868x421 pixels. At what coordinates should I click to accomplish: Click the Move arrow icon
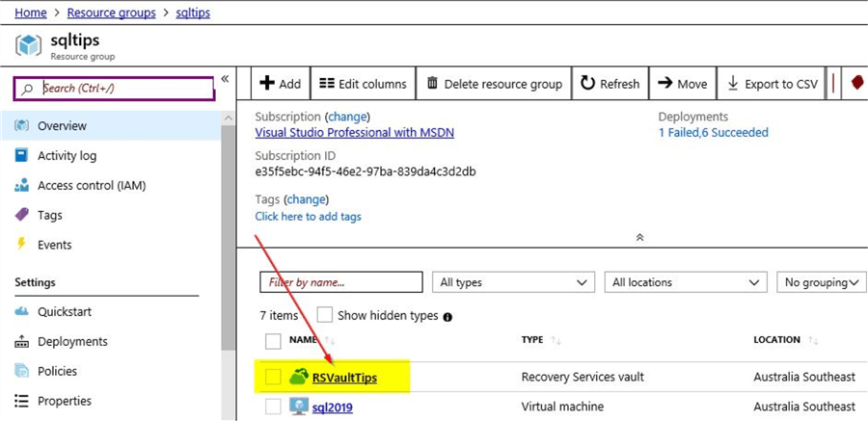point(665,84)
